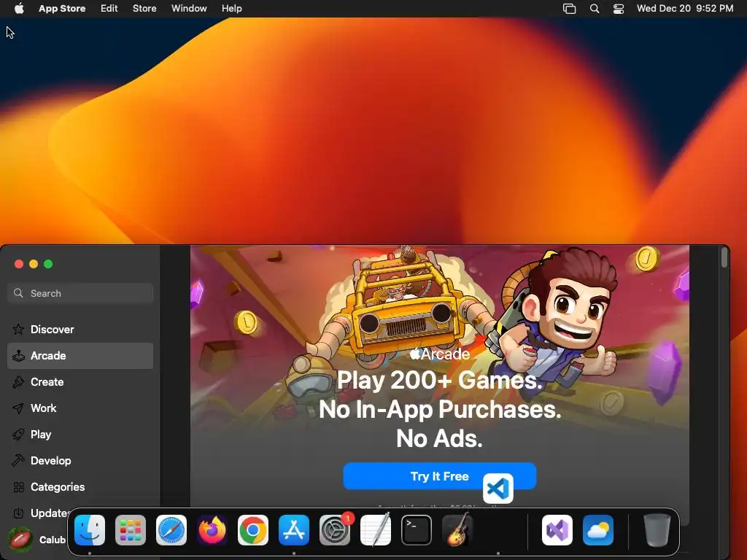The height and width of the screenshot is (560, 747).
Task: Select Arcade in the sidebar
Action: 80,356
